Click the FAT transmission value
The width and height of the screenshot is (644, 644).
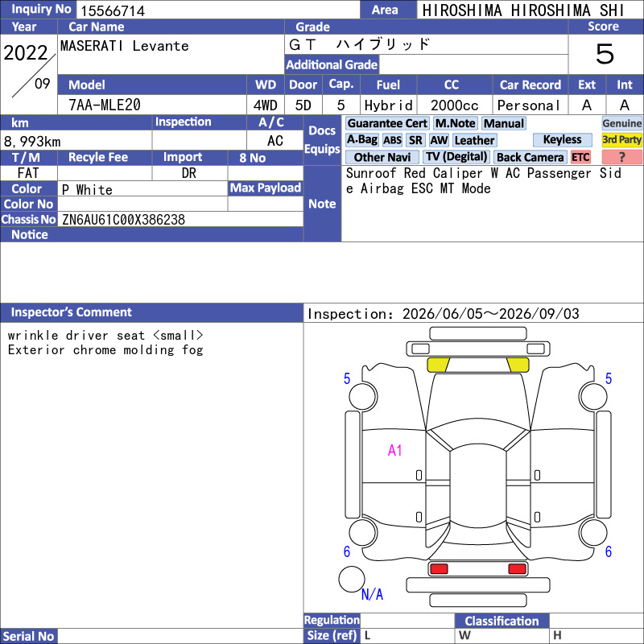(x=28, y=173)
